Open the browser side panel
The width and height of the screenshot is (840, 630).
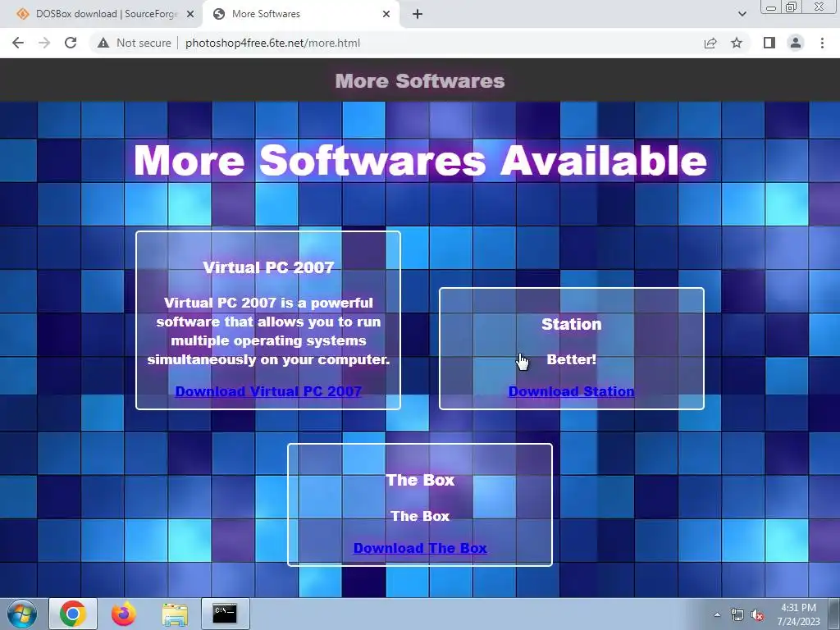click(x=769, y=43)
